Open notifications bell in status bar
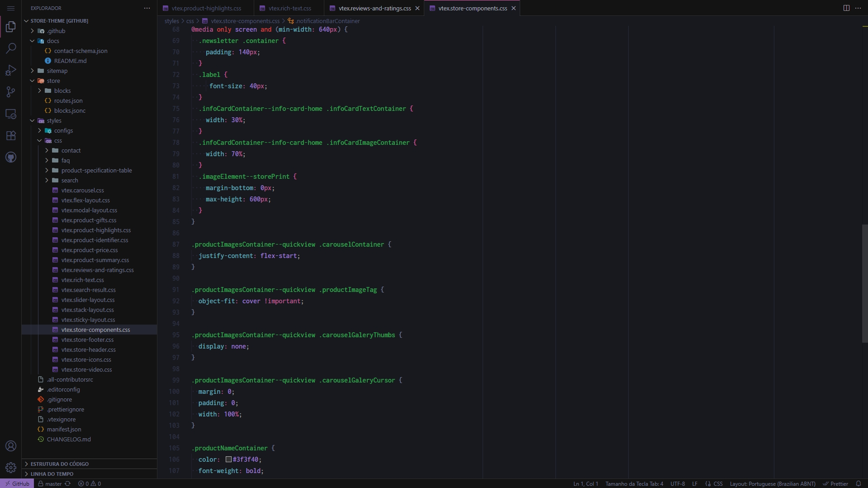 coord(859,483)
